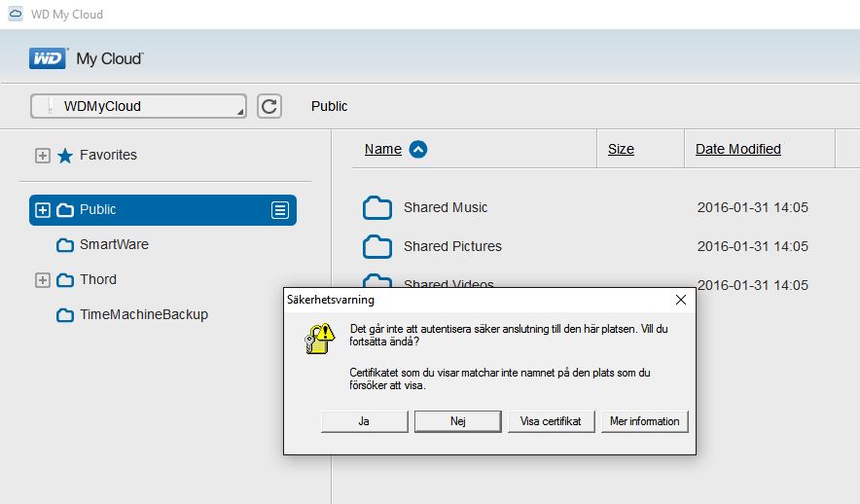Click the Shared Pictures folder icon
Screen dimensions: 860x504
tap(377, 247)
